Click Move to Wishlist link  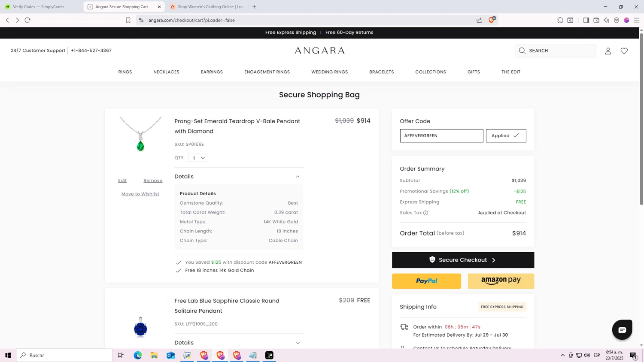140,194
